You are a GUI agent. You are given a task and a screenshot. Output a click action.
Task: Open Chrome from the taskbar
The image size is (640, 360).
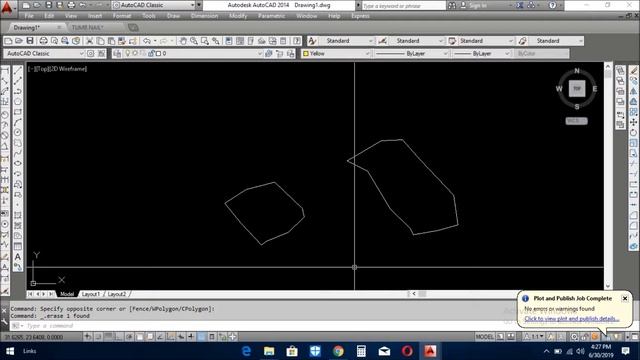coord(338,351)
